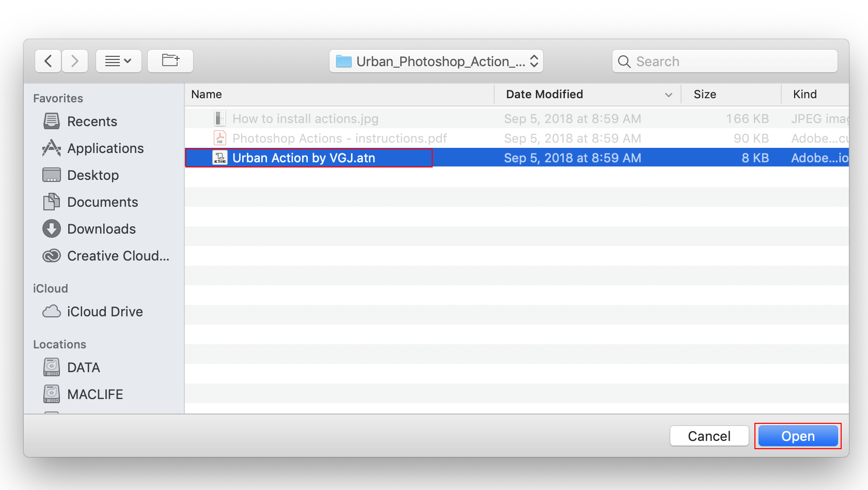Screen dimensions: 868x490
Task: Open iCloud Drive from the sidebar
Action: [x=105, y=311]
